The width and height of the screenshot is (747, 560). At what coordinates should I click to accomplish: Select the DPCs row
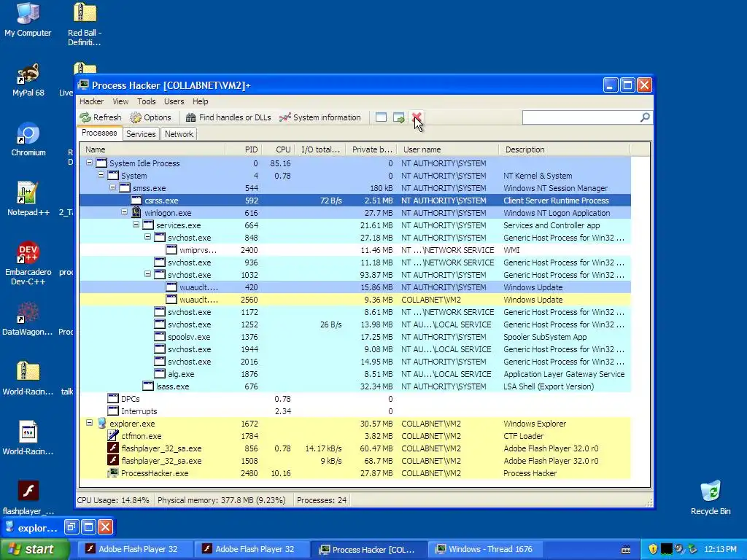[x=355, y=399]
